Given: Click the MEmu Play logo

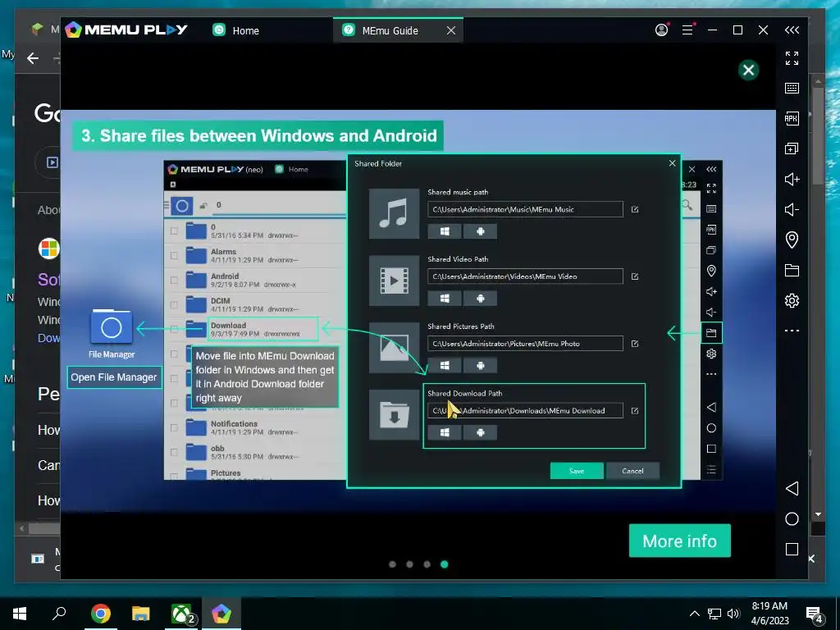Looking at the screenshot, I should (126, 30).
